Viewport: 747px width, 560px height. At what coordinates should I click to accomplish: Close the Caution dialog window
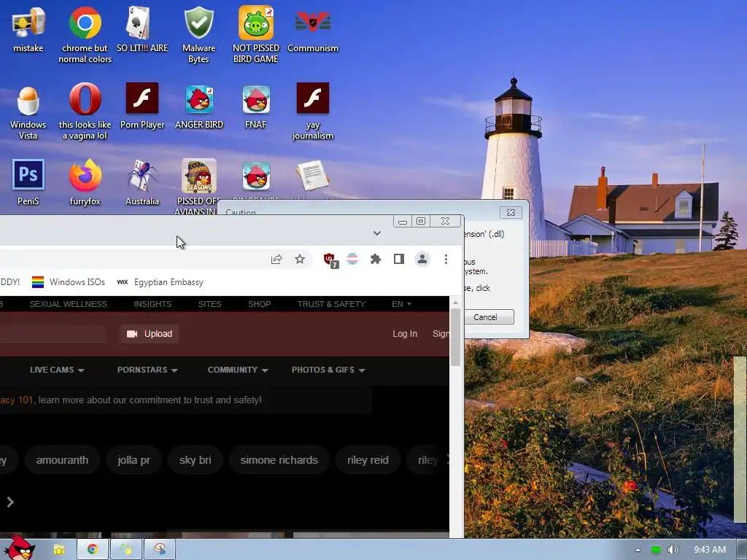click(x=511, y=212)
